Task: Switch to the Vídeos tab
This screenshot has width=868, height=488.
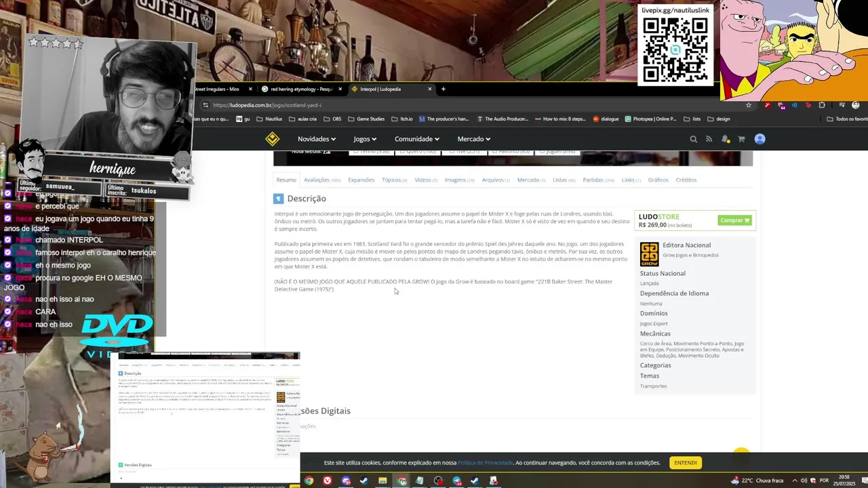Action: point(426,180)
